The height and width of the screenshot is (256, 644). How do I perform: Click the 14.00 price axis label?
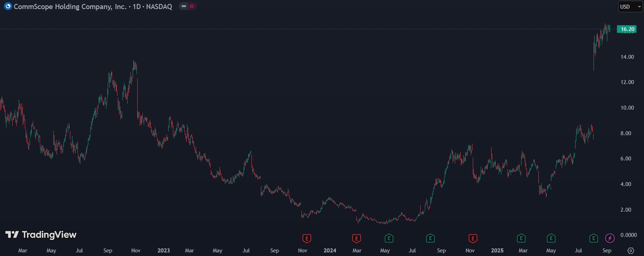point(627,57)
